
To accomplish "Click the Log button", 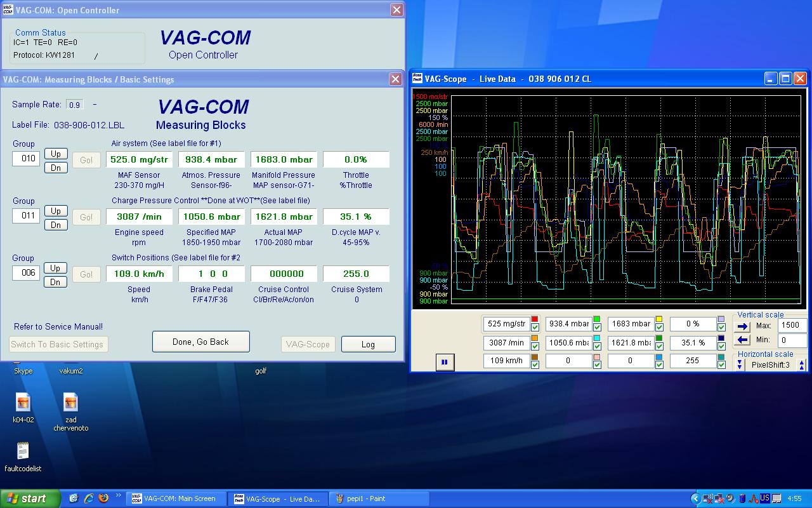I will pyautogui.click(x=368, y=344).
